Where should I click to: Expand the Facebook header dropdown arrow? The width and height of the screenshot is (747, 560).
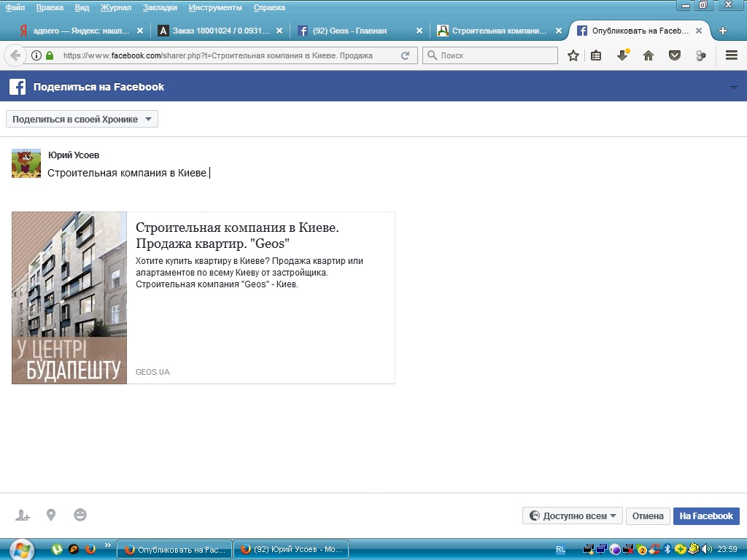click(734, 87)
